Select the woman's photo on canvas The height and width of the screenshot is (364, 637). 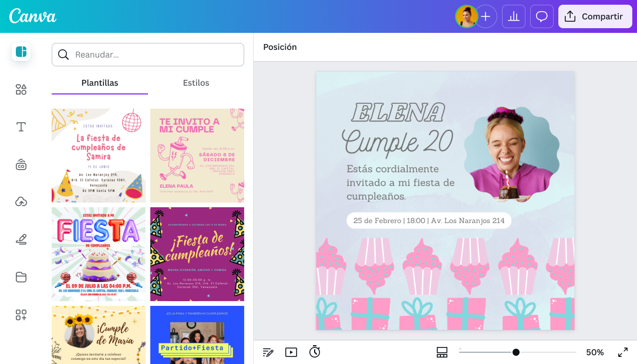(x=511, y=154)
